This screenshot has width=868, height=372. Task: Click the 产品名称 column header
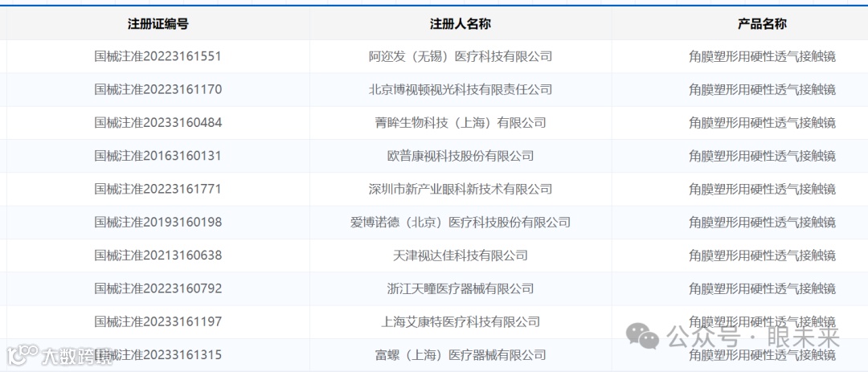click(x=762, y=24)
